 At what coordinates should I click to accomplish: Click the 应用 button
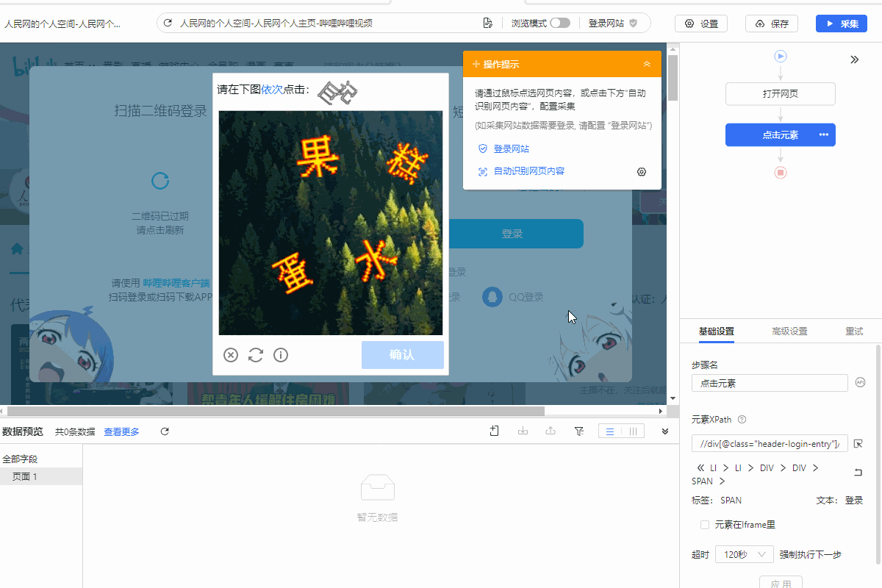pyautogui.click(x=781, y=584)
